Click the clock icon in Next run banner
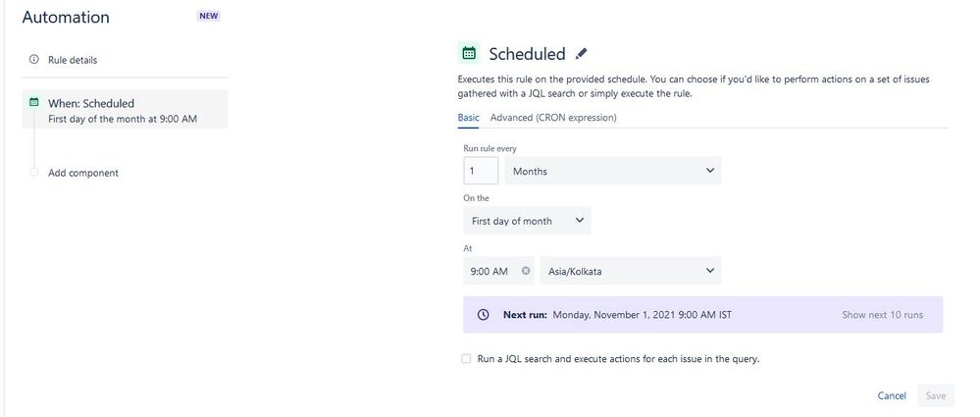 pos(483,315)
